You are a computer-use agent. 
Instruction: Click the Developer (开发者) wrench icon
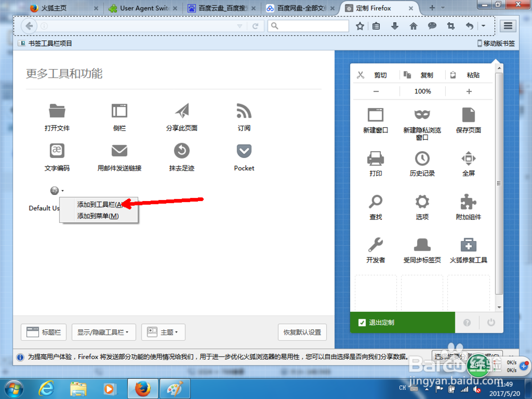tap(376, 244)
